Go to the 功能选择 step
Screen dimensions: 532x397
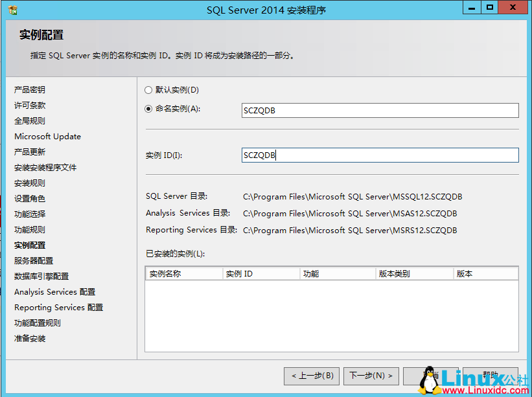[x=29, y=214]
